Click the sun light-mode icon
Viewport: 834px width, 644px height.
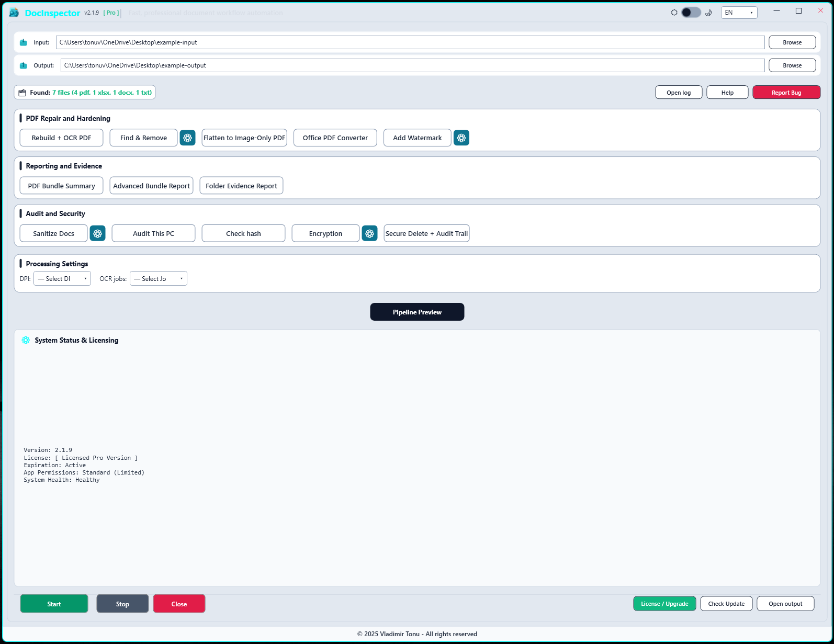click(x=674, y=13)
